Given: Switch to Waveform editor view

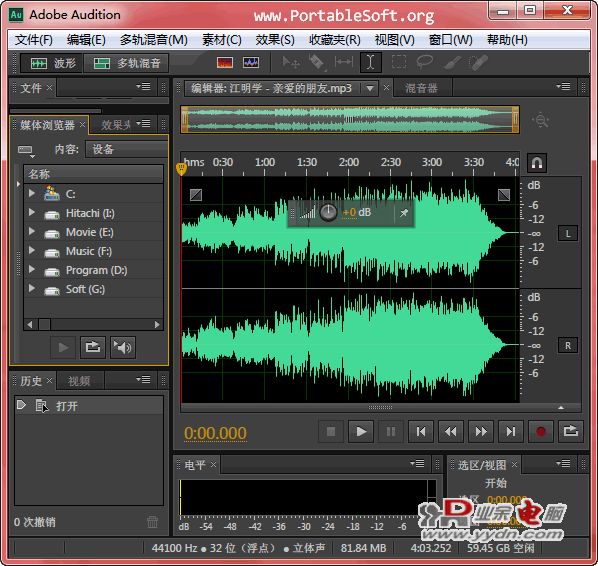Looking at the screenshot, I should (x=51, y=63).
